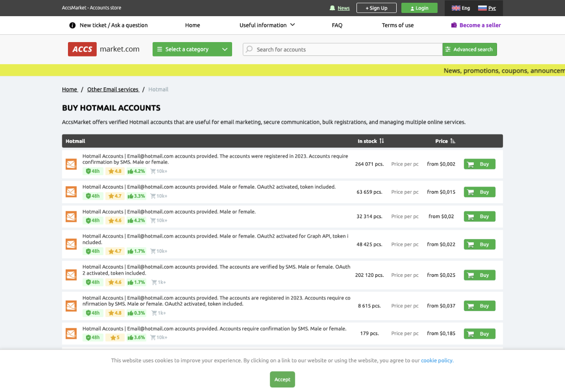Click the 10k+ cart badge in the $0,02 row
Viewport: 565px width, 392px height.
click(159, 220)
